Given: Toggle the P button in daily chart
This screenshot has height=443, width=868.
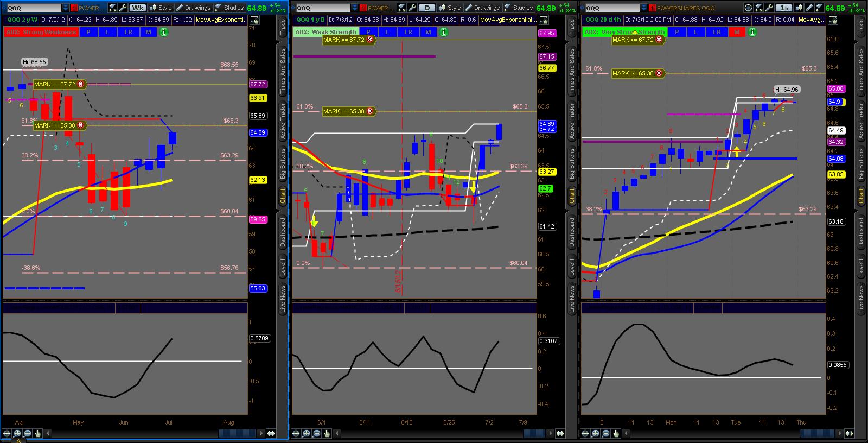Looking at the screenshot, I should pyautogui.click(x=368, y=32).
